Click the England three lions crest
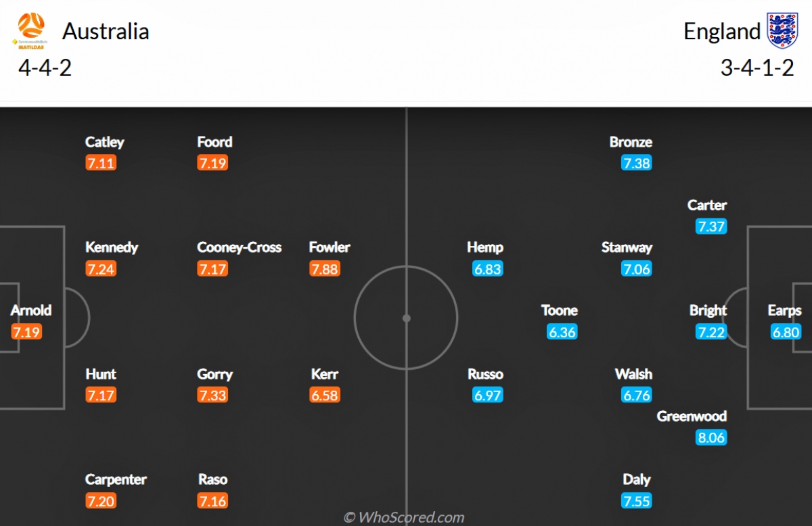Image resolution: width=812 pixels, height=526 pixels. (782, 31)
